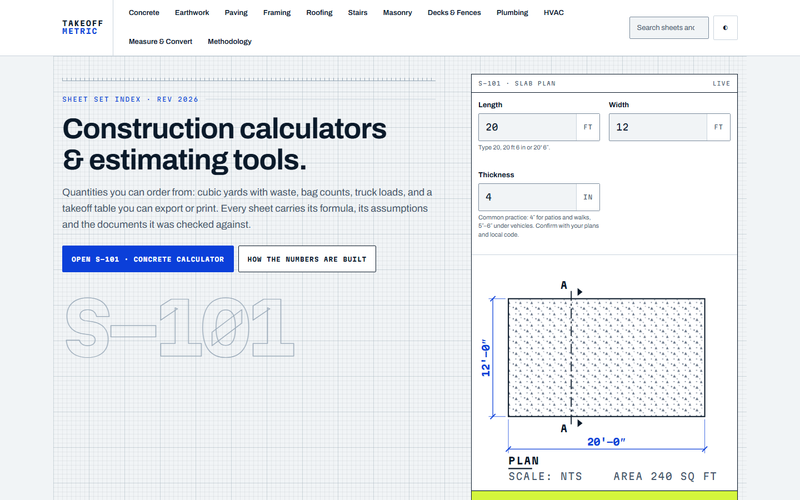Open the HVAC nav link
This screenshot has height=500, width=800.
(554, 13)
